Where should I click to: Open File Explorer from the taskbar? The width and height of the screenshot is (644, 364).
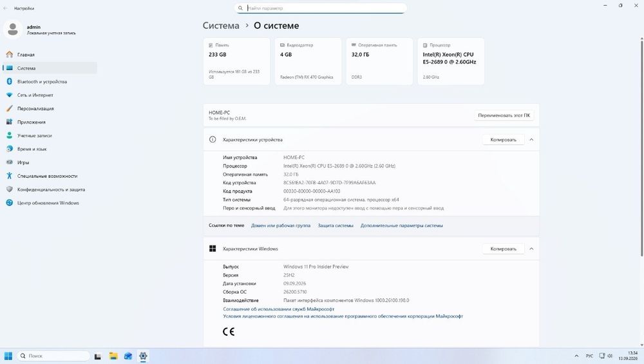pos(113,356)
